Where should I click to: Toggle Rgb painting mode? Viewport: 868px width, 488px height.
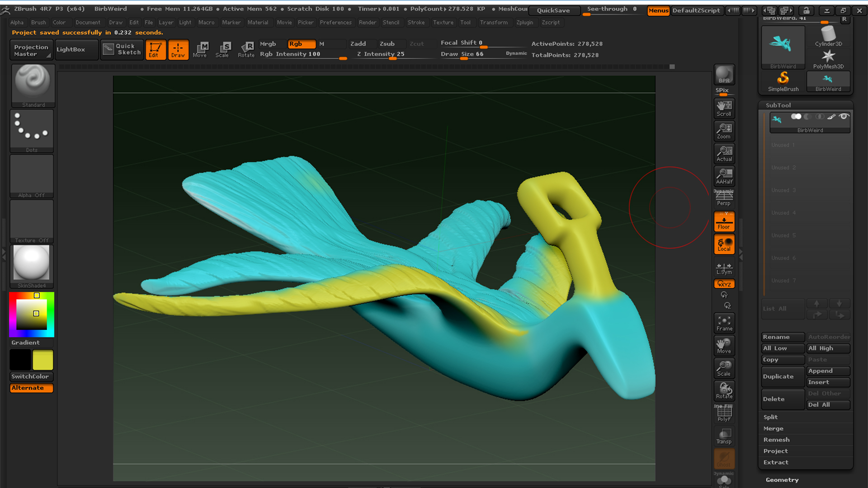[x=302, y=44]
